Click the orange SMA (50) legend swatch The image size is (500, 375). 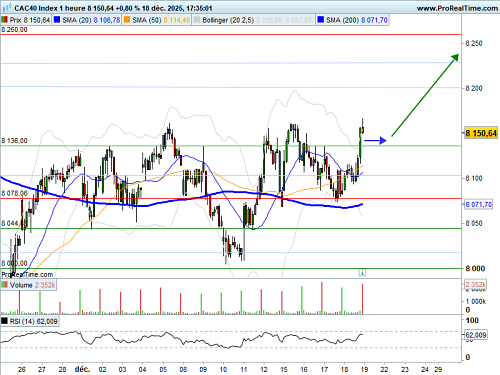pos(127,20)
